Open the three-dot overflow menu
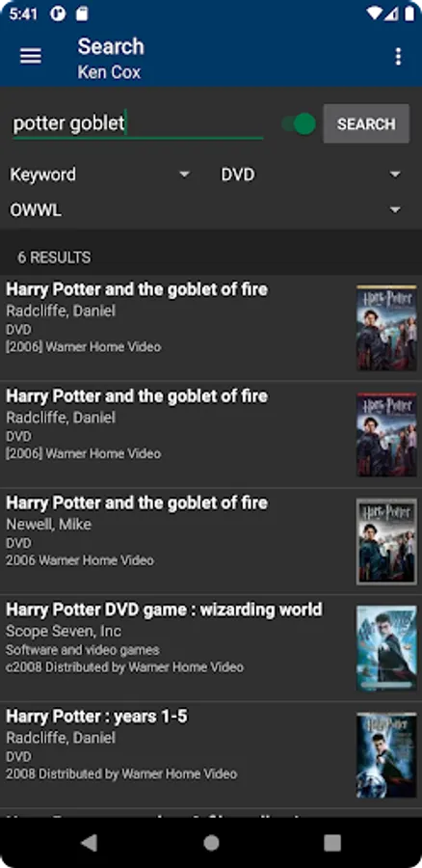 pyautogui.click(x=398, y=57)
